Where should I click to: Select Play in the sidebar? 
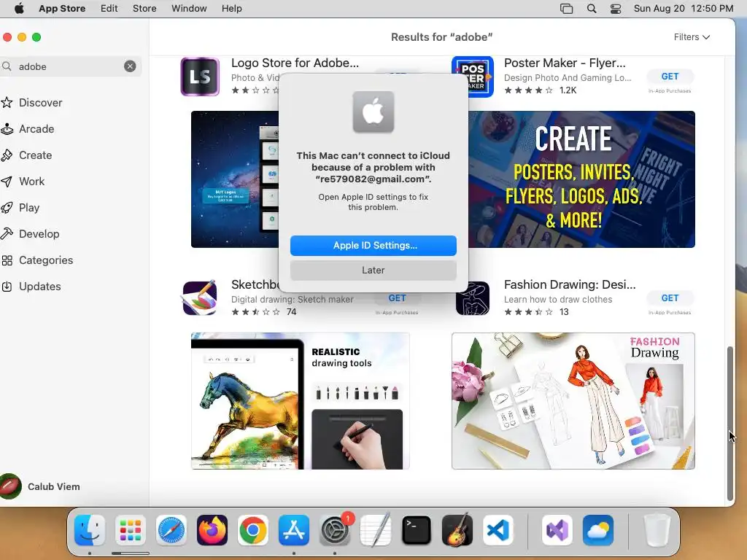pos(29,208)
